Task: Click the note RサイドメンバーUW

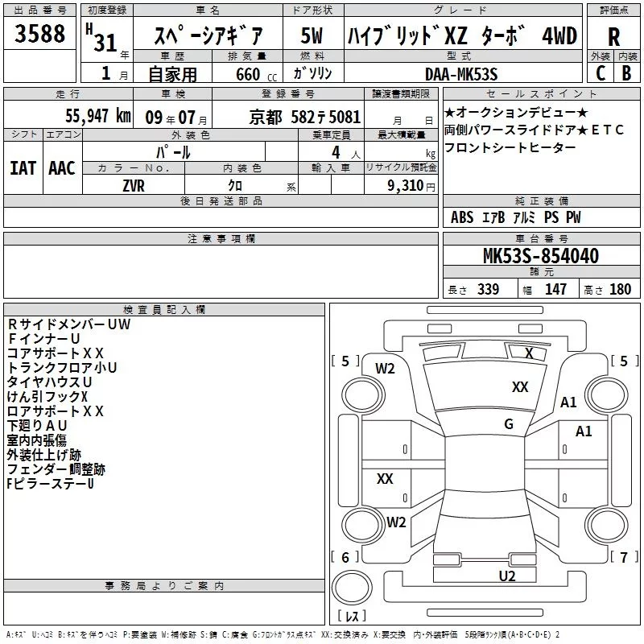Action: coord(69,324)
